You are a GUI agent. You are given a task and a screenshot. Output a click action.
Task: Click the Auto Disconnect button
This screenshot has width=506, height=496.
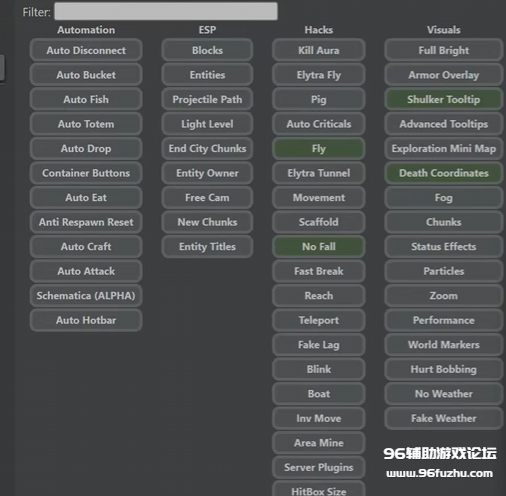(86, 50)
